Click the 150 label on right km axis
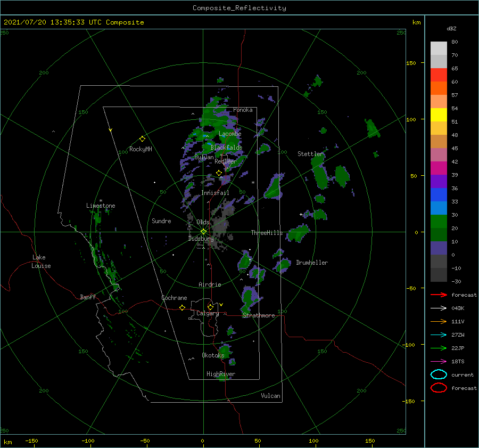Screen dimensions: 479x448 click(x=411, y=63)
